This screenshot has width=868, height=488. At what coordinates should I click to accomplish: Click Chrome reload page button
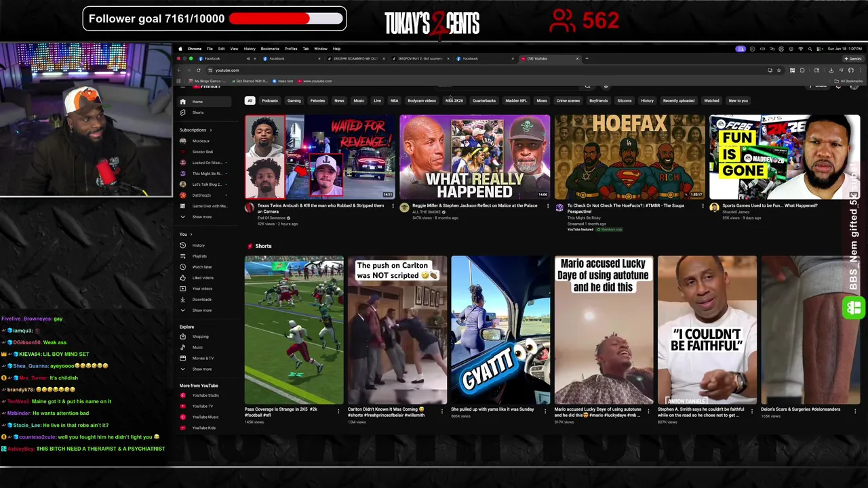tap(199, 70)
